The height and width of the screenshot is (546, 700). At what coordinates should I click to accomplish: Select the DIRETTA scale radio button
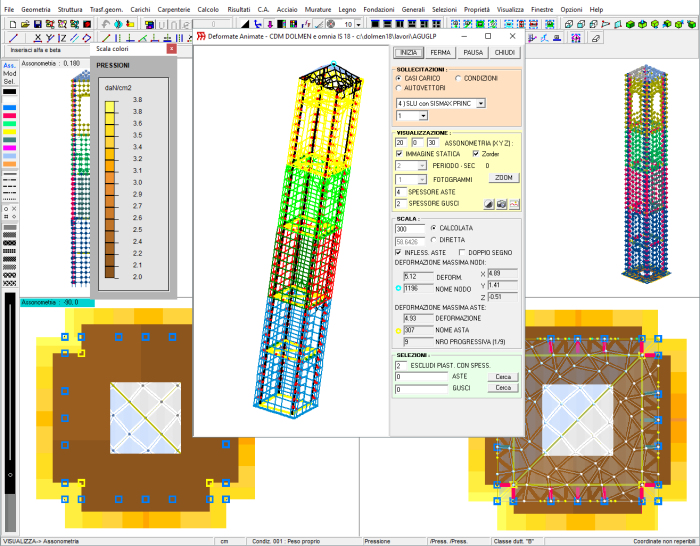click(432, 241)
